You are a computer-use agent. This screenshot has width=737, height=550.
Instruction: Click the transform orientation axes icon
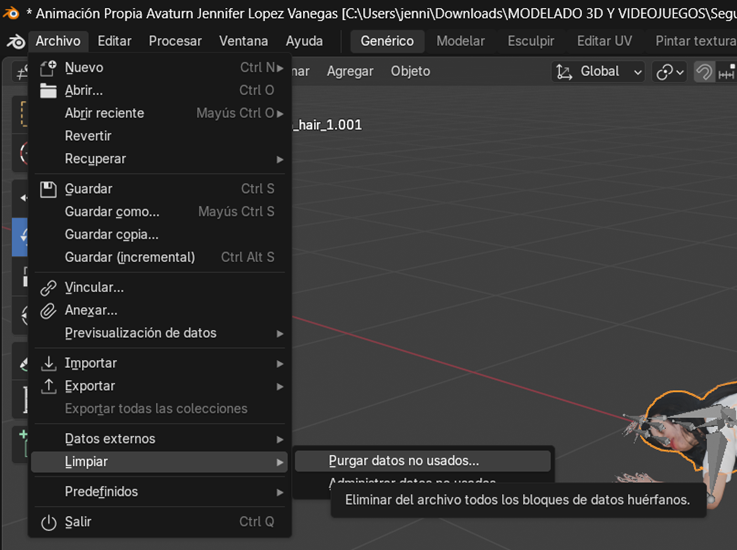(x=564, y=72)
